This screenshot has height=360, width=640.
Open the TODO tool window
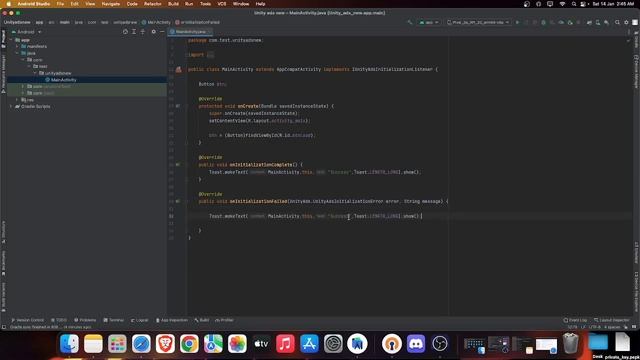[x=59, y=320]
